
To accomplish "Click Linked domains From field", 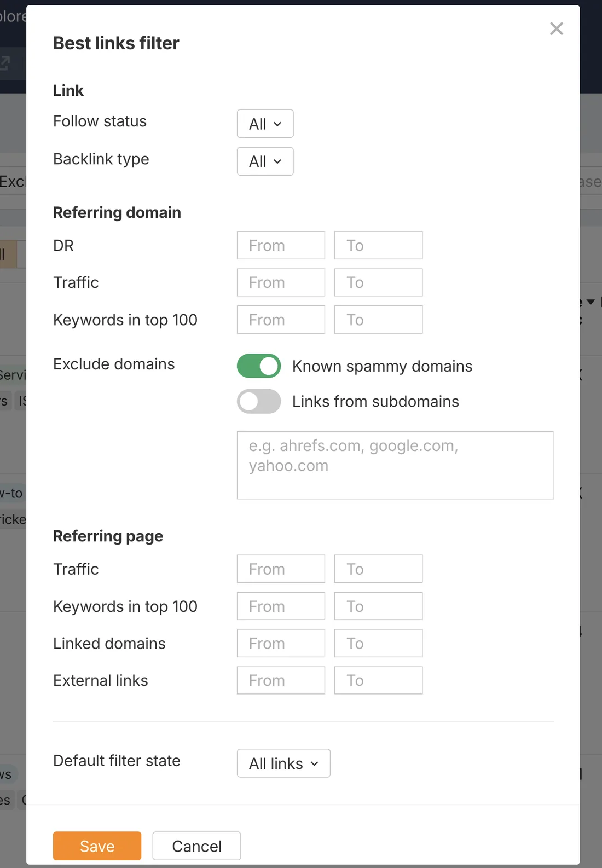I will [x=281, y=643].
